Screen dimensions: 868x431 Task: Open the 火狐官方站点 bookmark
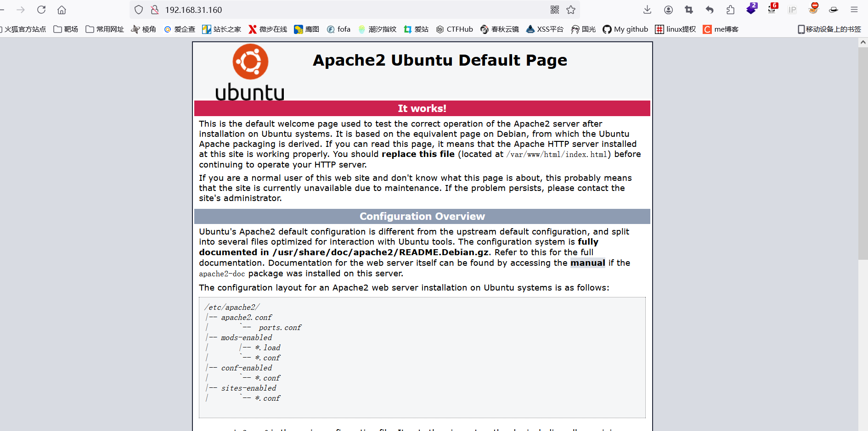click(23, 29)
